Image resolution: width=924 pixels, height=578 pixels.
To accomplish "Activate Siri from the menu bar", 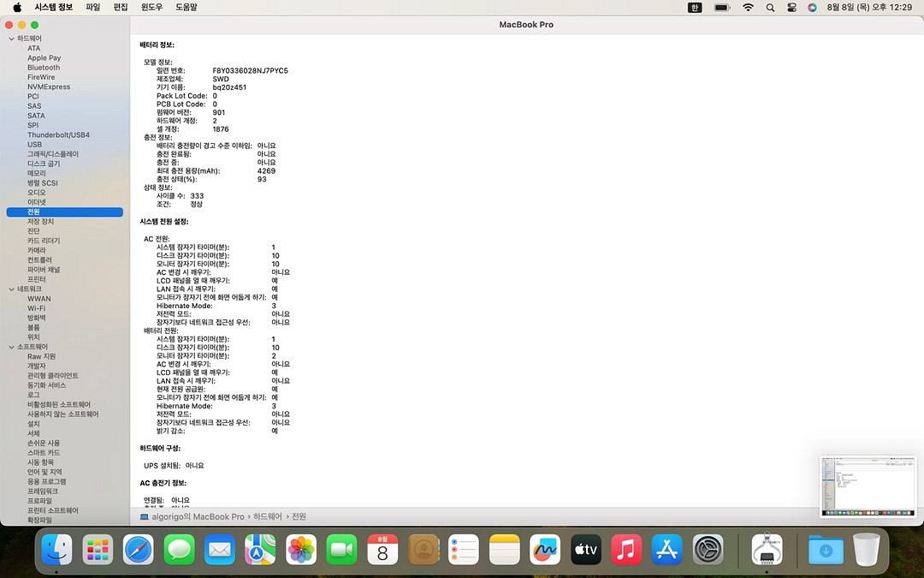I will tap(812, 8).
